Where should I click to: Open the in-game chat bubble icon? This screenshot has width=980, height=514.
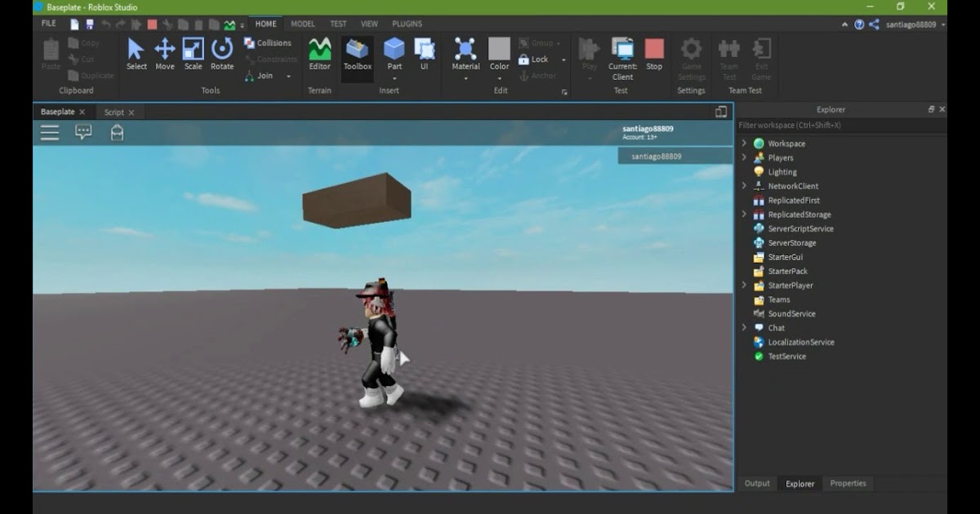(83, 132)
